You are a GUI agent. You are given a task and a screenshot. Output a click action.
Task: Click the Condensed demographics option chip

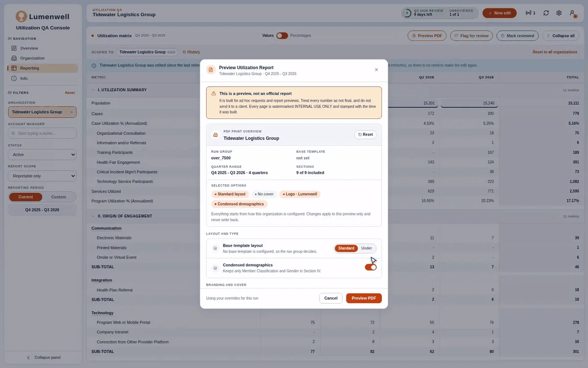click(x=240, y=204)
